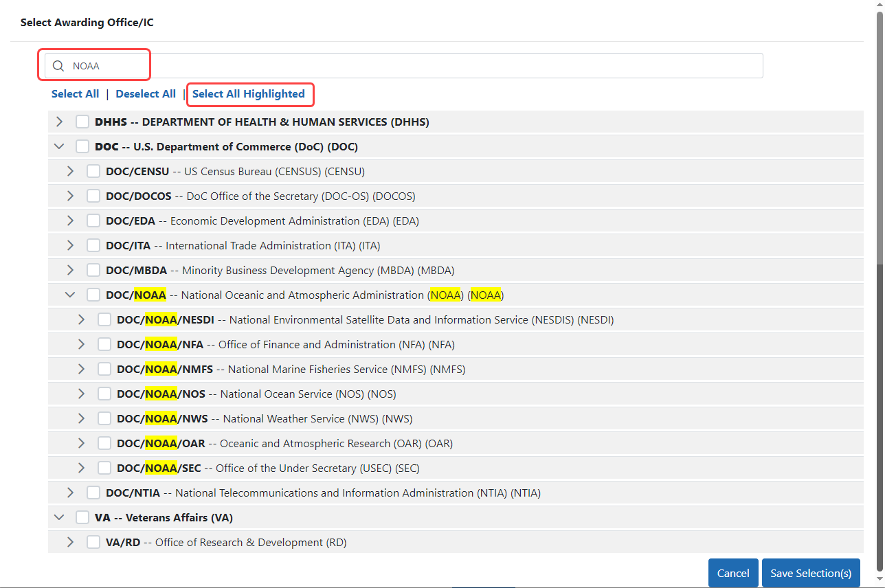Click Select All link

(x=75, y=94)
